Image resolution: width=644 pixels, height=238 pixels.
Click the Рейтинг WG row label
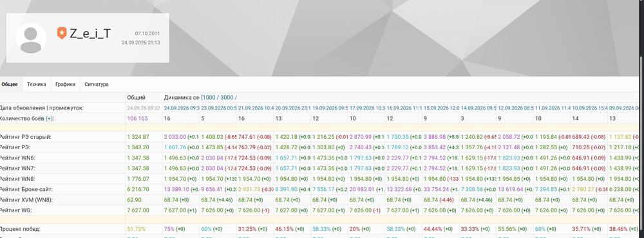pyautogui.click(x=17, y=210)
